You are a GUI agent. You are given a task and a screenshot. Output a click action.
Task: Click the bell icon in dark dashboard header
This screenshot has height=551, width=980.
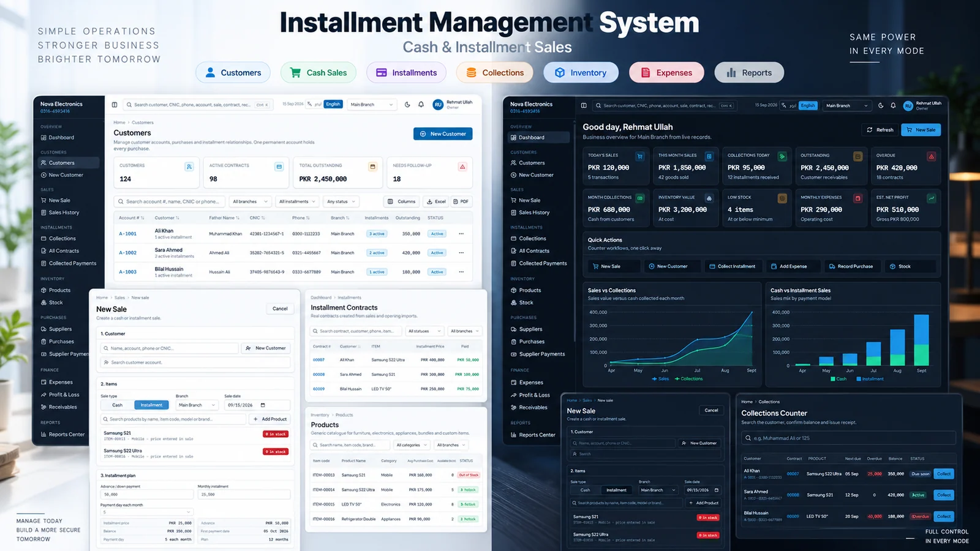(x=893, y=105)
